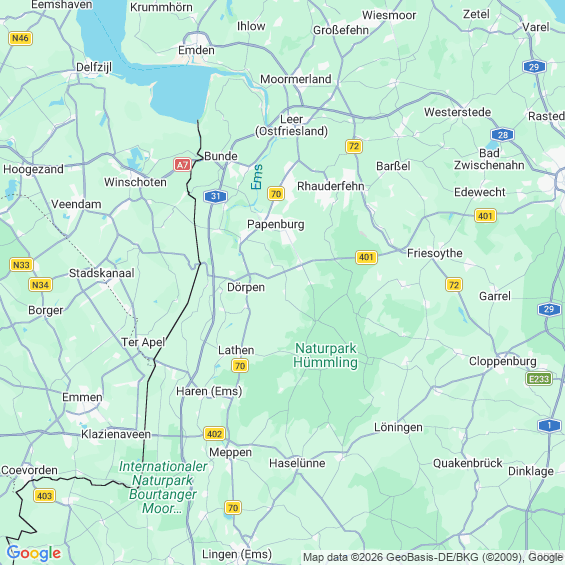The image size is (565, 565).
Task: Click the A7 red highway shield
Action: [182, 165]
